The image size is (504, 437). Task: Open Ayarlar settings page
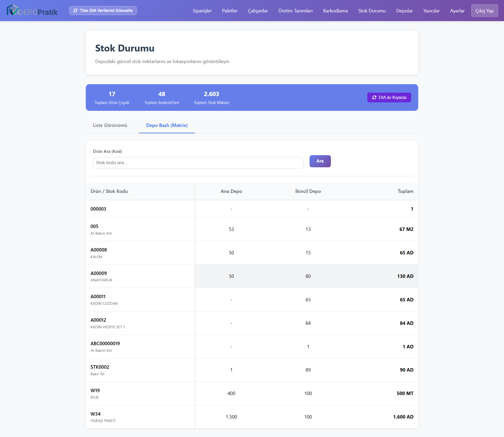point(457,11)
